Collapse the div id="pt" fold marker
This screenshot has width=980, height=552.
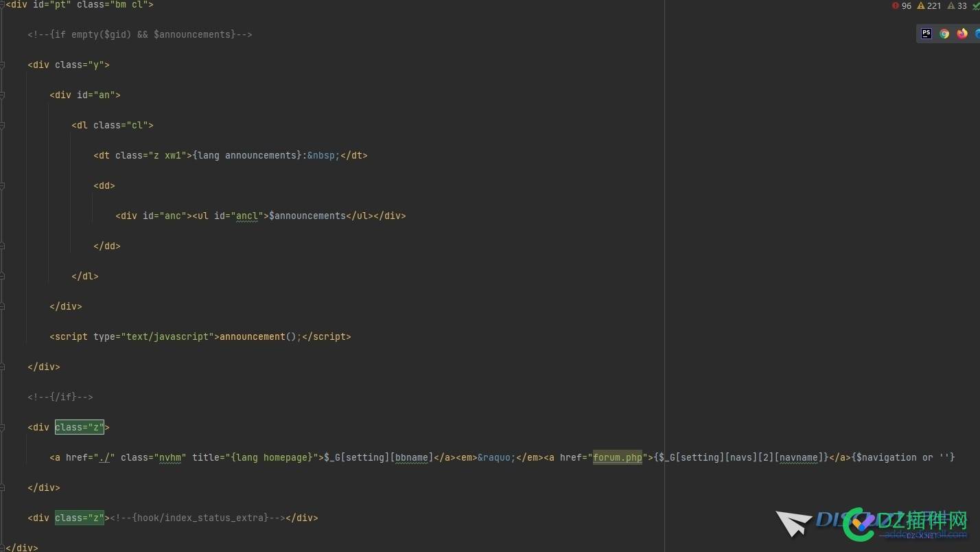3,5
